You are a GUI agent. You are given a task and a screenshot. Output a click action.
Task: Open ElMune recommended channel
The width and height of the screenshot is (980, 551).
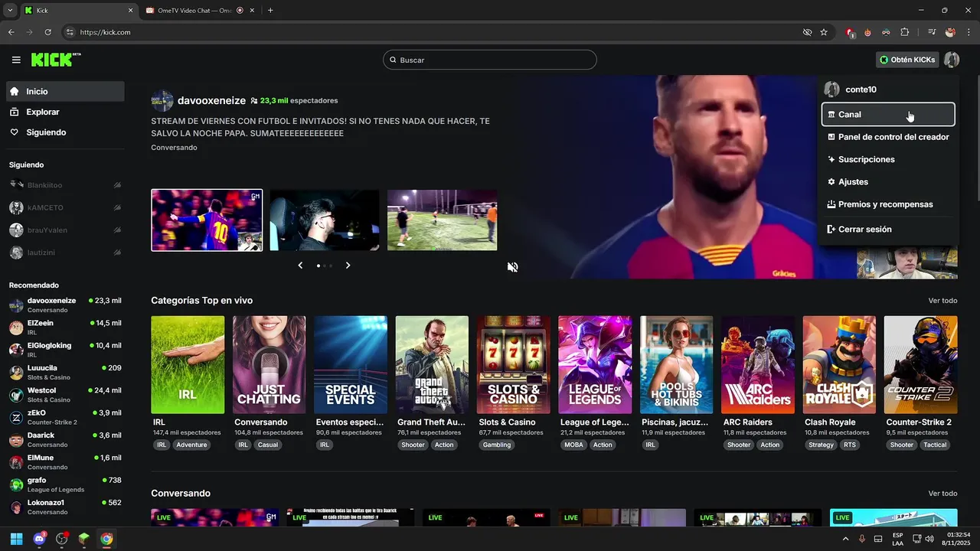coord(65,462)
